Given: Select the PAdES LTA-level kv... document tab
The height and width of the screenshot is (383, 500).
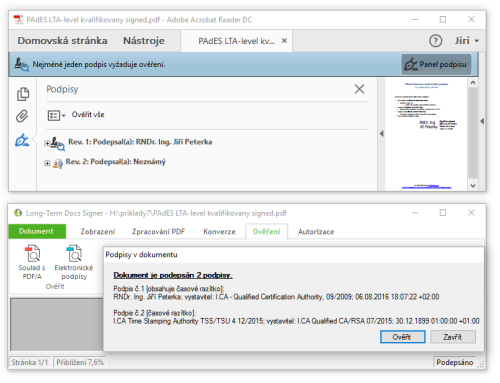Looking at the screenshot, I should pyautogui.click(x=236, y=41).
